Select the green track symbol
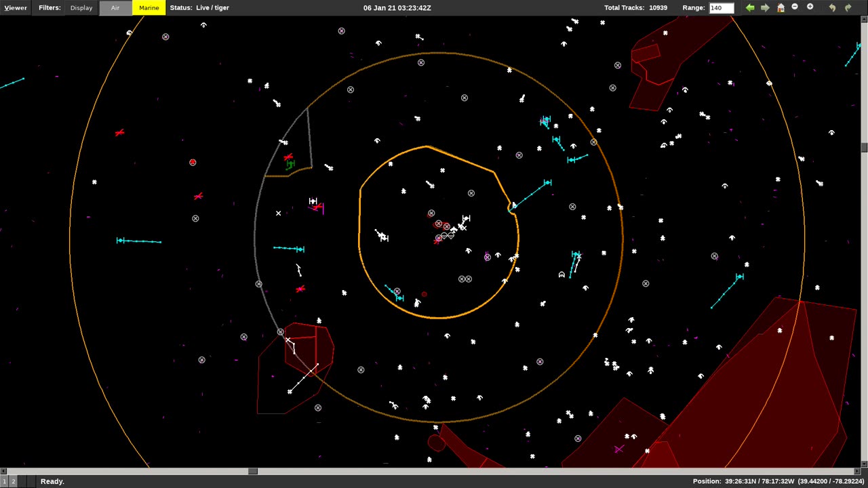868x488 pixels. [290, 165]
